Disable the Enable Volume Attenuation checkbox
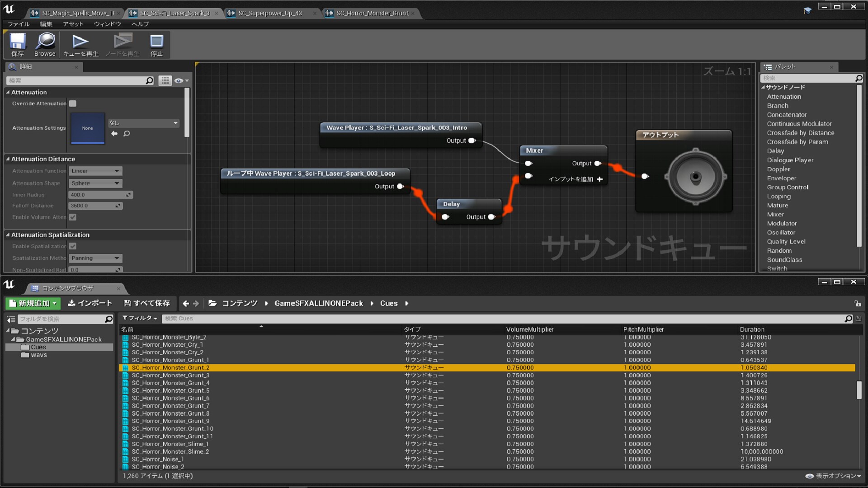 [x=73, y=217]
